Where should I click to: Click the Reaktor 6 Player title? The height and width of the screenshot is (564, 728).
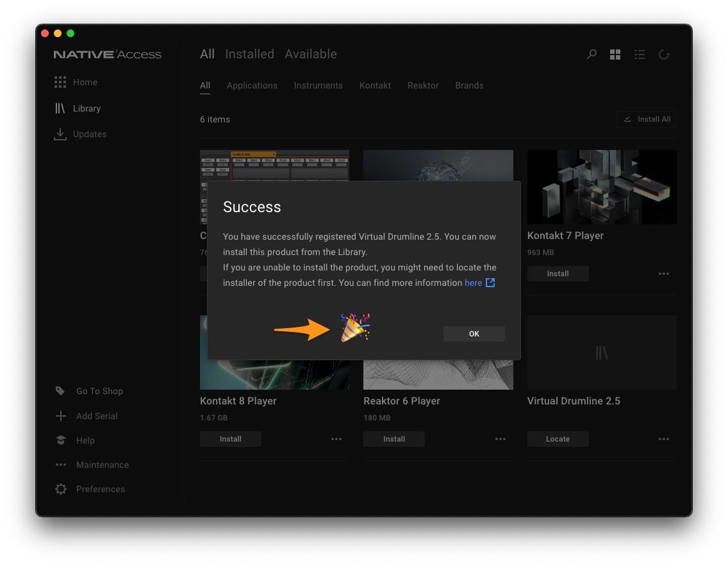click(x=402, y=401)
